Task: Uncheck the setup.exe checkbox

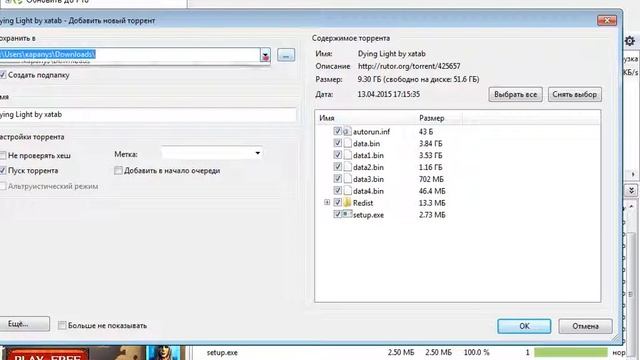Action: [337, 214]
